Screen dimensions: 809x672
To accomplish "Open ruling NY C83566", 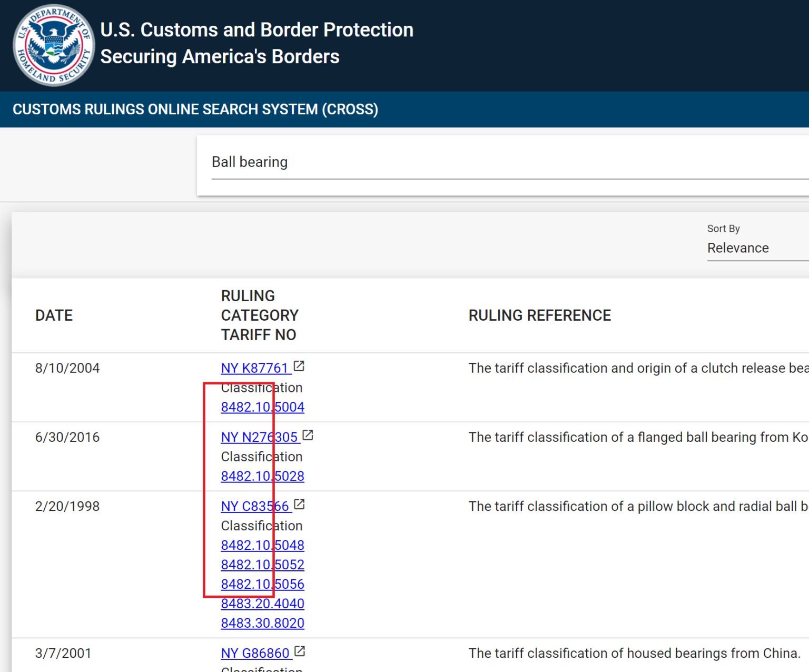I will [254, 506].
